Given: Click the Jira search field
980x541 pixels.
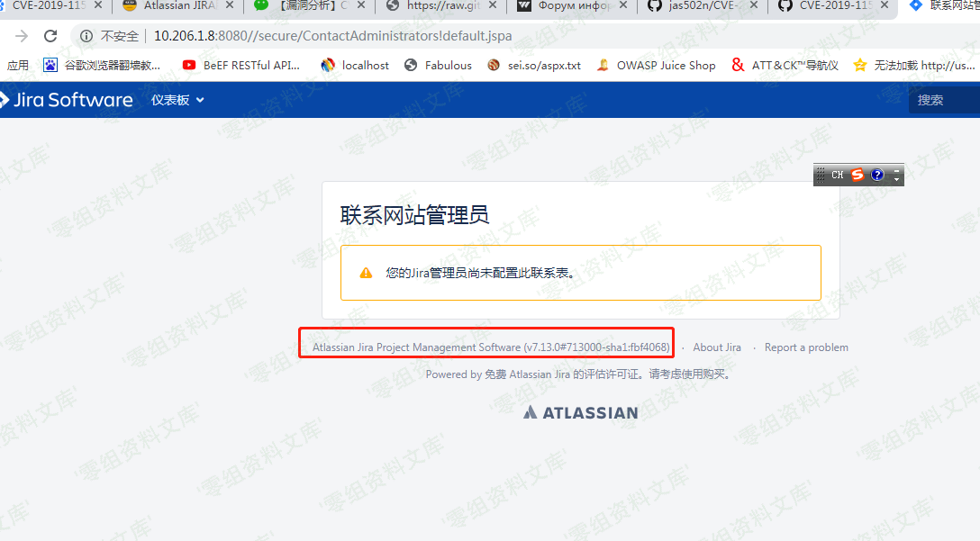Looking at the screenshot, I should (x=946, y=100).
